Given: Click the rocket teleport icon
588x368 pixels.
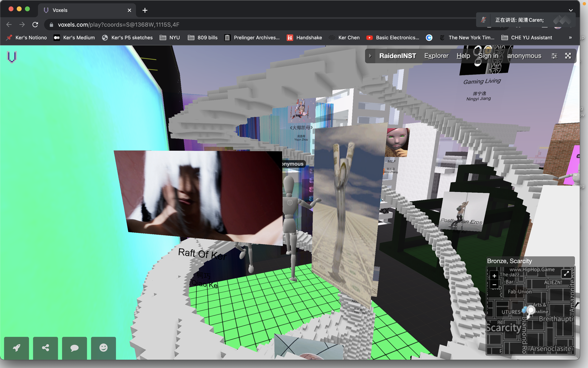Looking at the screenshot, I should (x=16, y=348).
